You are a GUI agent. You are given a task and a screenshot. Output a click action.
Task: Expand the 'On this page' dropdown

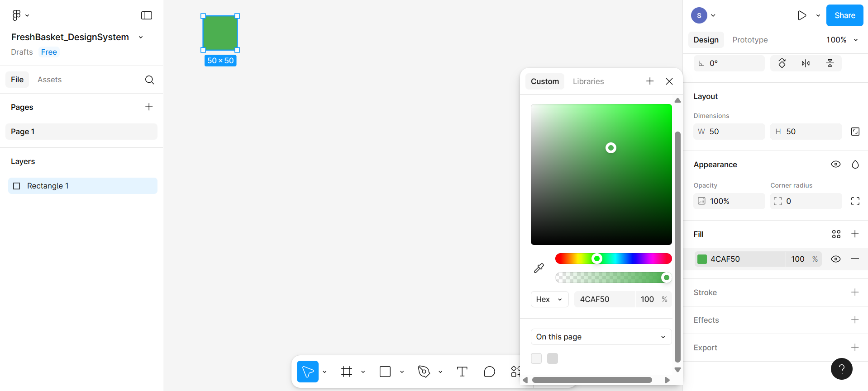pyautogui.click(x=601, y=337)
